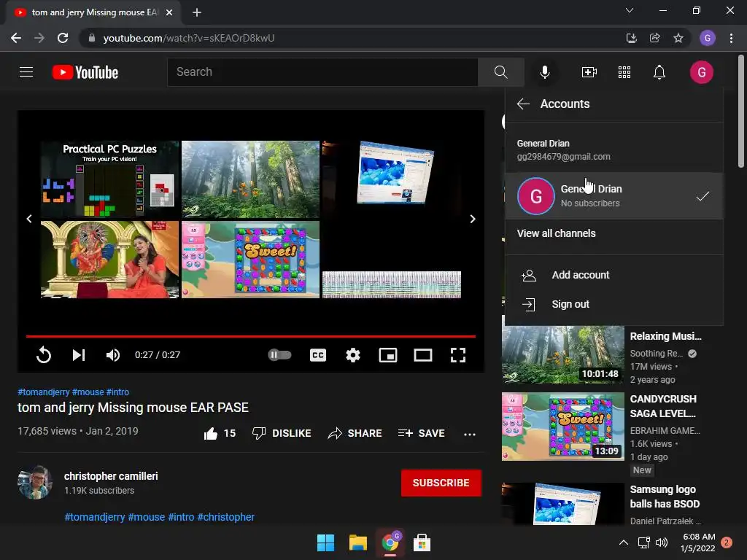Click the Accounts panel heading
The width and height of the screenshot is (747, 560).
point(565,104)
